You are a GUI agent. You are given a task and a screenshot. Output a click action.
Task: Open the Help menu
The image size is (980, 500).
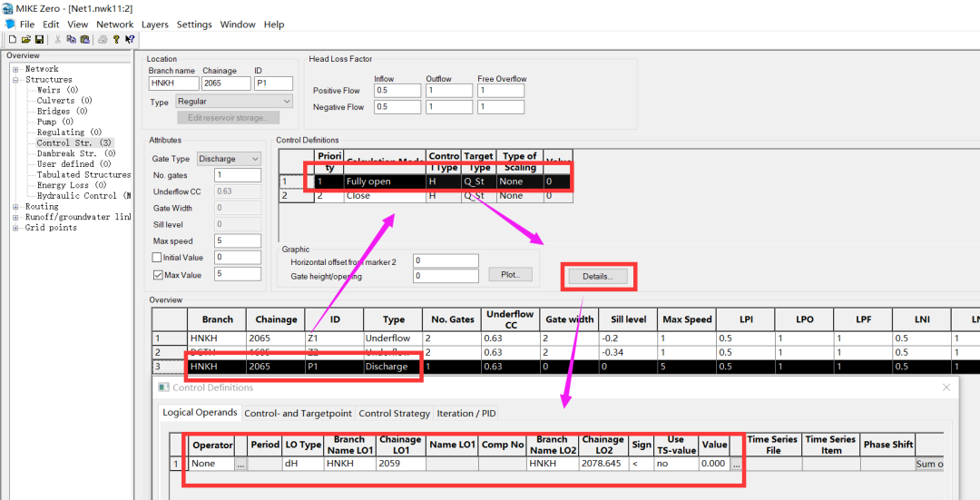point(274,25)
